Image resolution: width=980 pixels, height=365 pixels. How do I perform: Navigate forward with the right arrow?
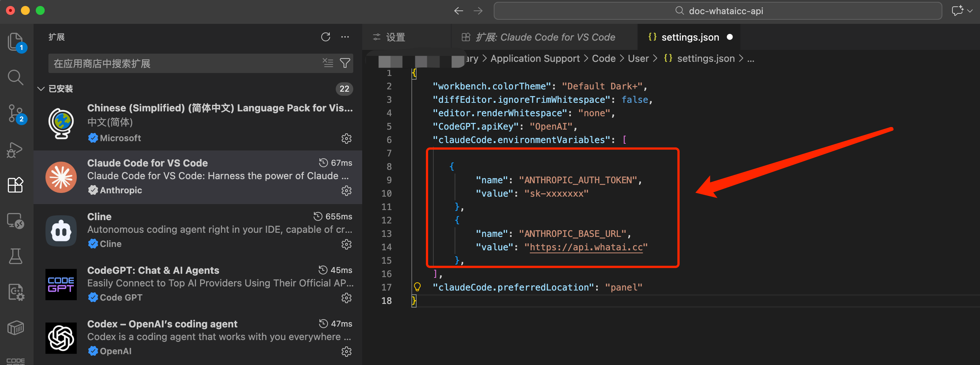pyautogui.click(x=478, y=11)
